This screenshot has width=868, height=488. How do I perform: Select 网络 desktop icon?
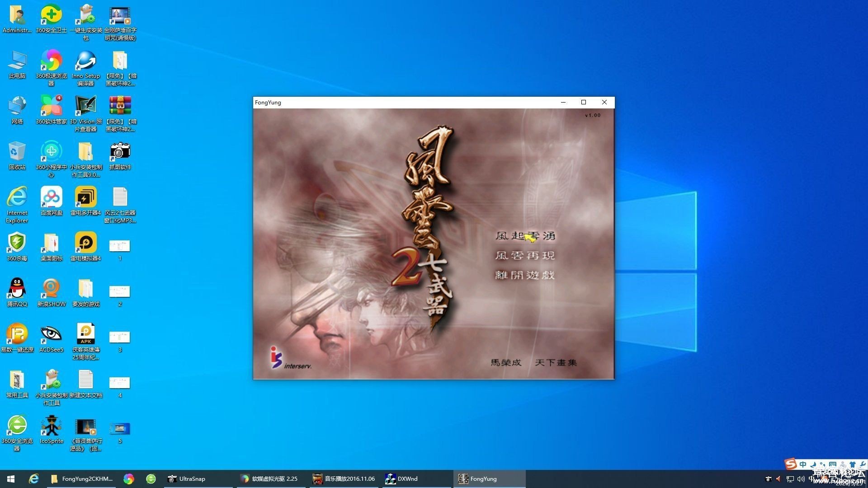coord(17,110)
